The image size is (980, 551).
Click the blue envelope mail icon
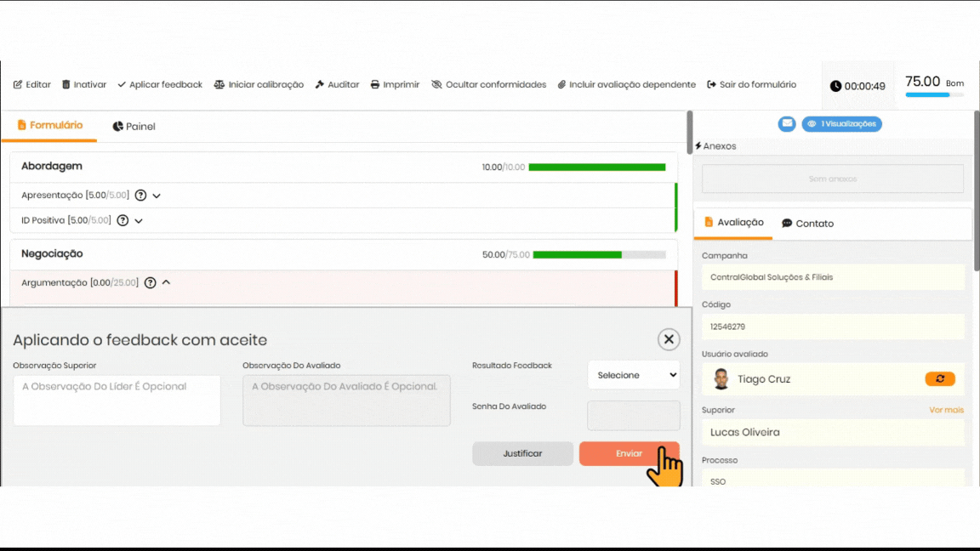787,124
